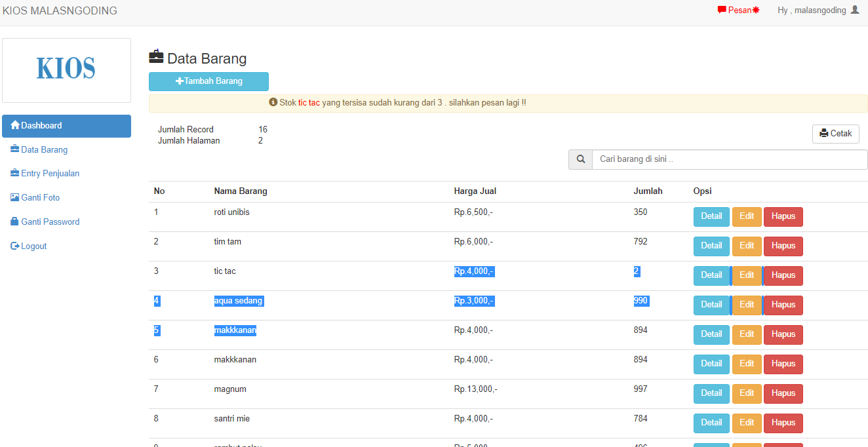Click the KIOS MALASNGODING brand title
The image size is (868, 447).
[x=60, y=10]
